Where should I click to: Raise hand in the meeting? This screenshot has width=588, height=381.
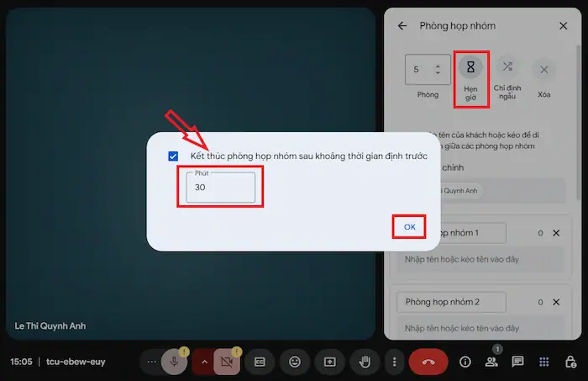point(365,362)
